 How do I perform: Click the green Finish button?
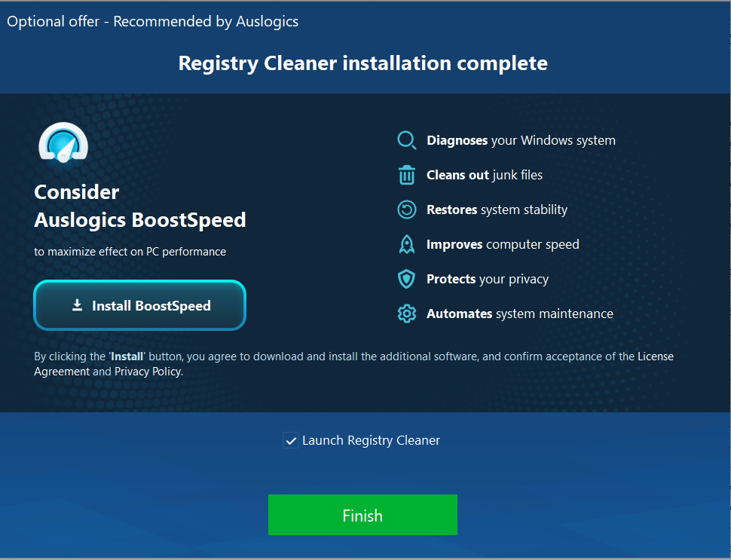coord(362,515)
